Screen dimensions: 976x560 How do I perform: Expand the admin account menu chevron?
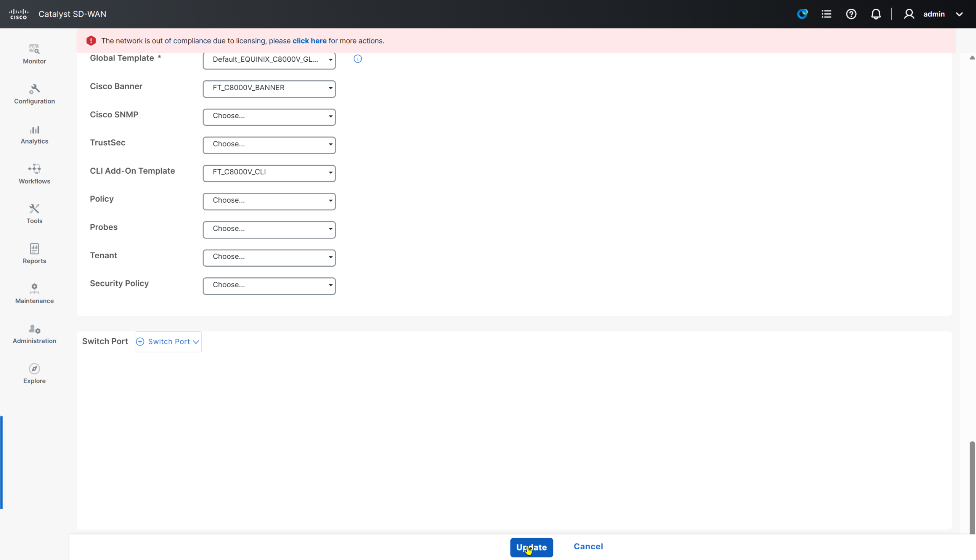coord(959,14)
